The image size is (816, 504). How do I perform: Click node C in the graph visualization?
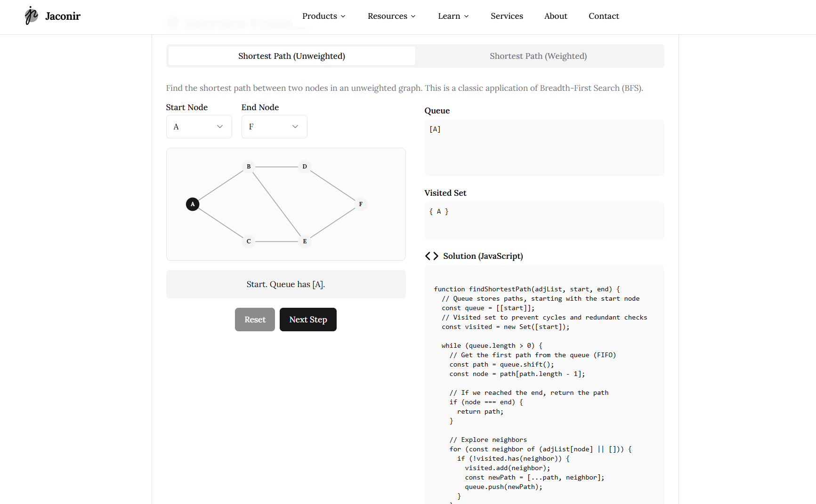point(249,241)
